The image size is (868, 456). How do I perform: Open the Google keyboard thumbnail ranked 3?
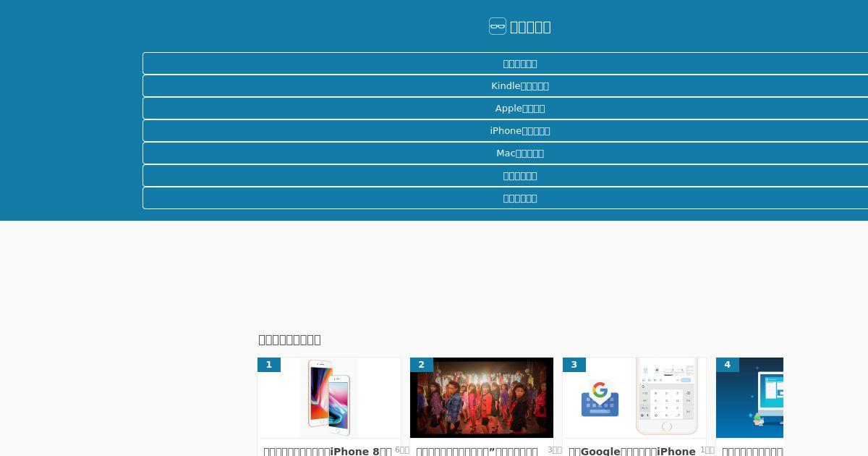click(634, 397)
